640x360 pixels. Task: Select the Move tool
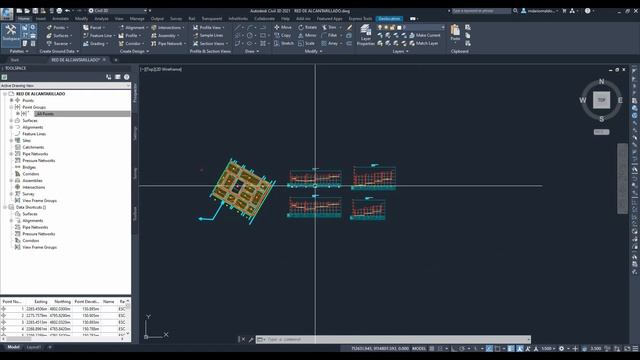[283, 27]
